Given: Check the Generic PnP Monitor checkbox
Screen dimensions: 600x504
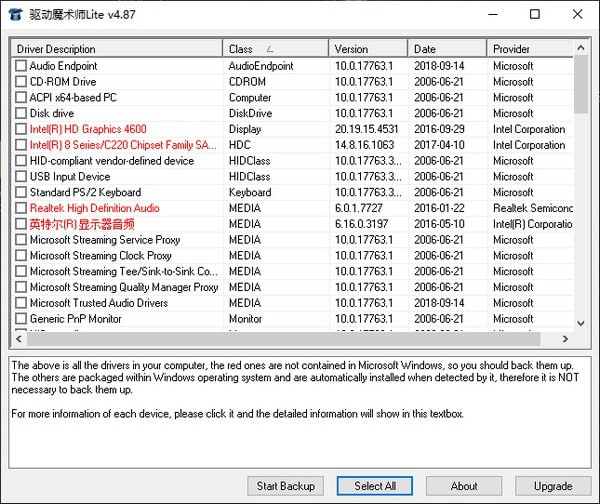Looking at the screenshot, I should pos(21,319).
